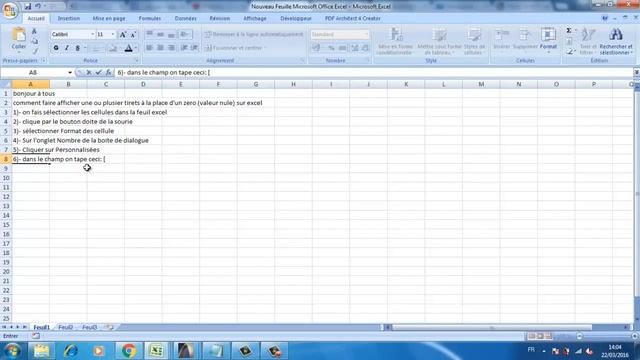Image resolution: width=640 pixels, height=360 pixels.
Task: Undo the last action in quick access toolbar
Action: [38, 6]
